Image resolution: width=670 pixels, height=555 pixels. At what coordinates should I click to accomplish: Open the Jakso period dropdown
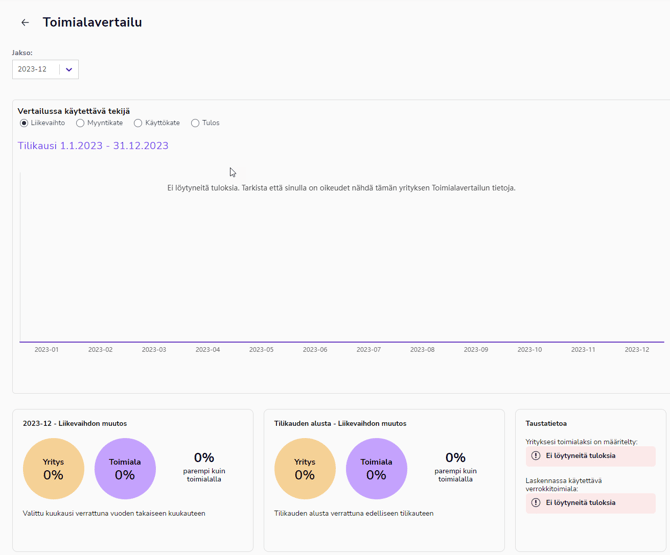click(x=68, y=70)
